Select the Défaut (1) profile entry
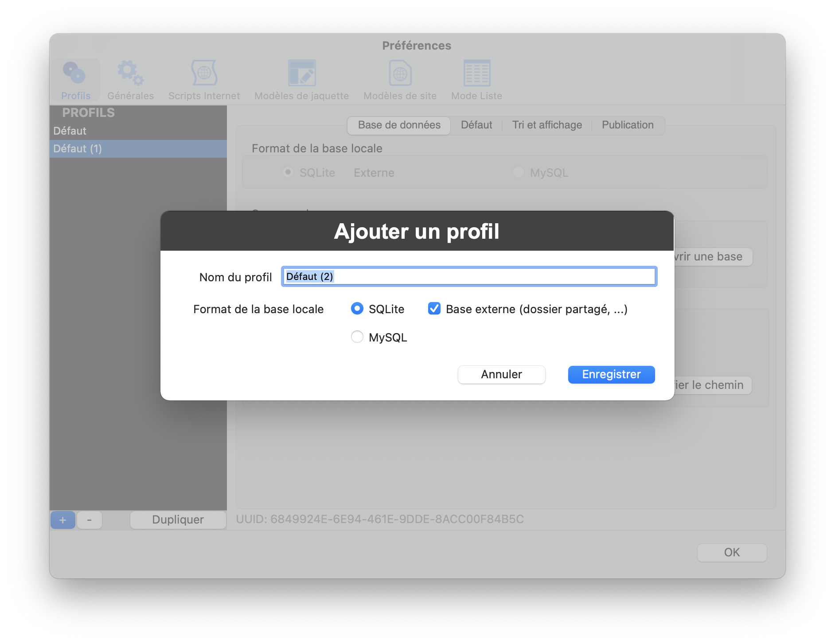This screenshot has width=835, height=644. click(78, 149)
